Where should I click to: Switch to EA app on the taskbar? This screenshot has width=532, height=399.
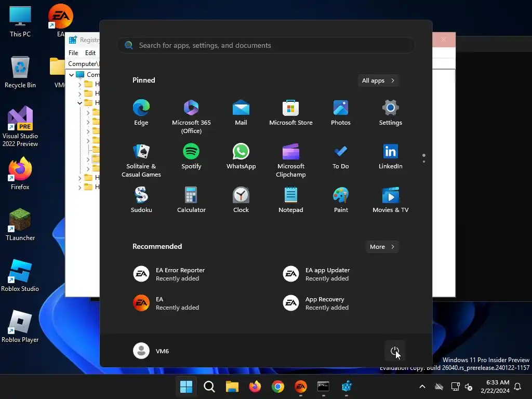click(x=301, y=387)
